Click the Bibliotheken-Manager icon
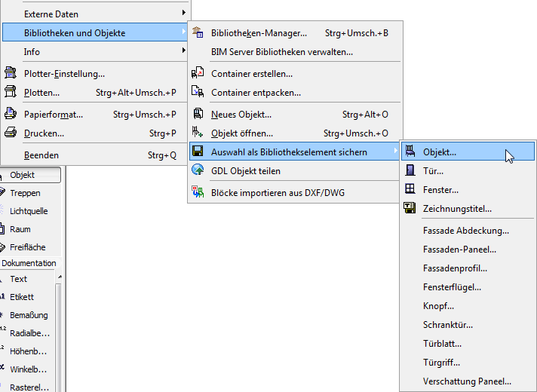The height and width of the screenshot is (392, 537). click(x=198, y=32)
